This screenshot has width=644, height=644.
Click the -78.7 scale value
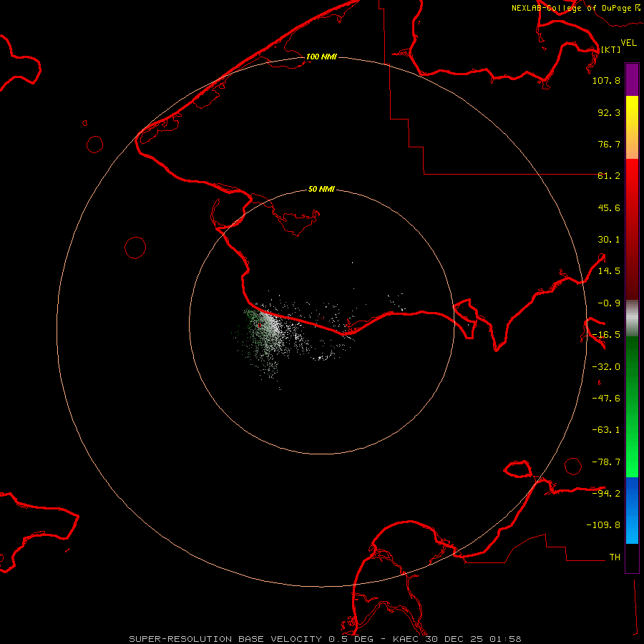pyautogui.click(x=606, y=462)
